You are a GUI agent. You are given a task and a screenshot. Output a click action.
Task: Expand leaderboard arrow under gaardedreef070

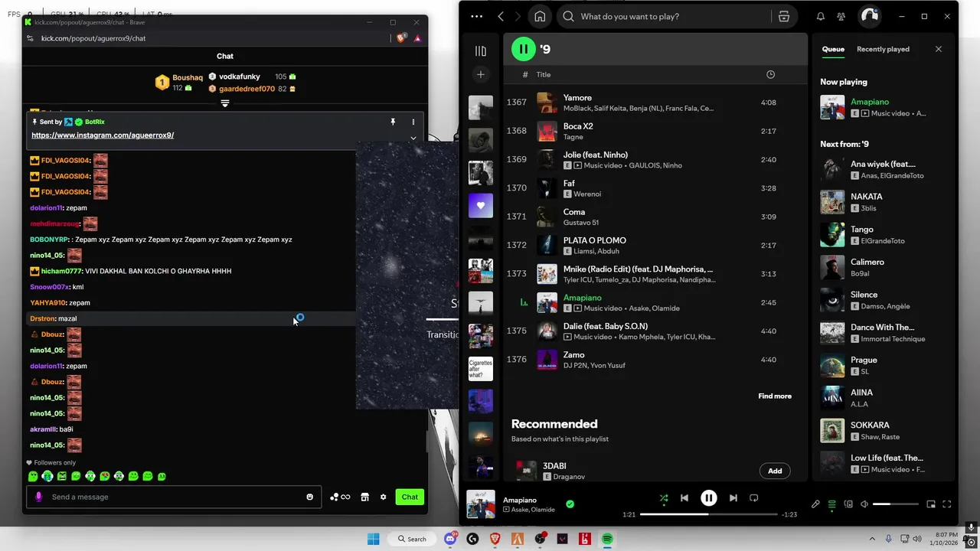(x=225, y=103)
